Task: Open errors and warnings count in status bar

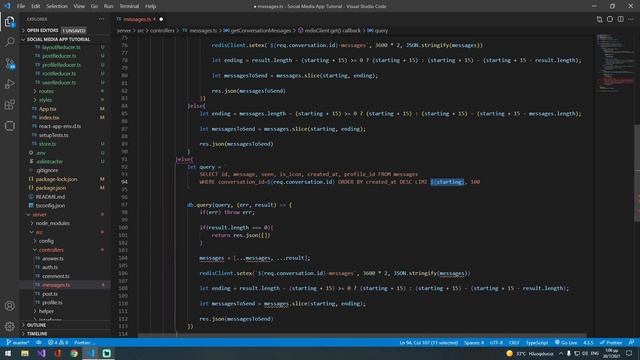Action: click(58, 342)
